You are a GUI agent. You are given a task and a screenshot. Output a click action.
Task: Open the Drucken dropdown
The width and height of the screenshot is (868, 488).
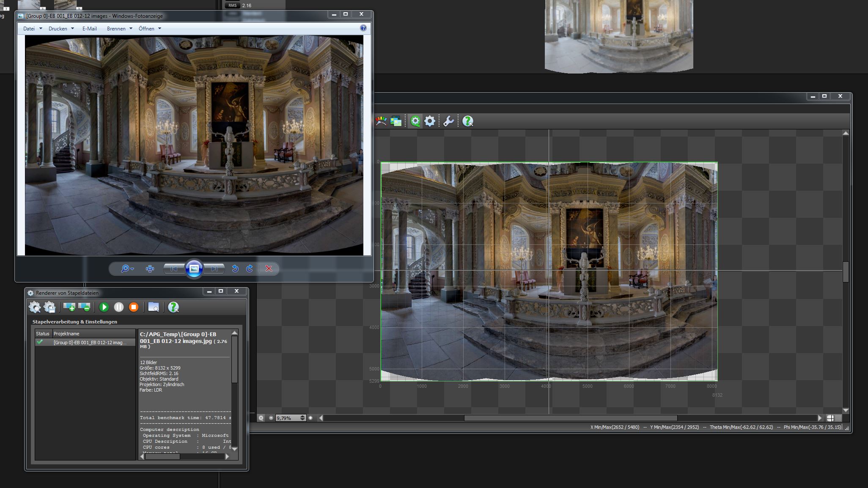point(61,29)
